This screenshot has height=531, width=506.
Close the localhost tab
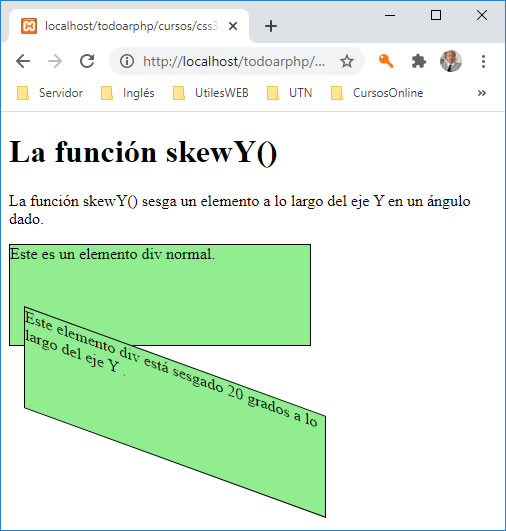[233, 26]
